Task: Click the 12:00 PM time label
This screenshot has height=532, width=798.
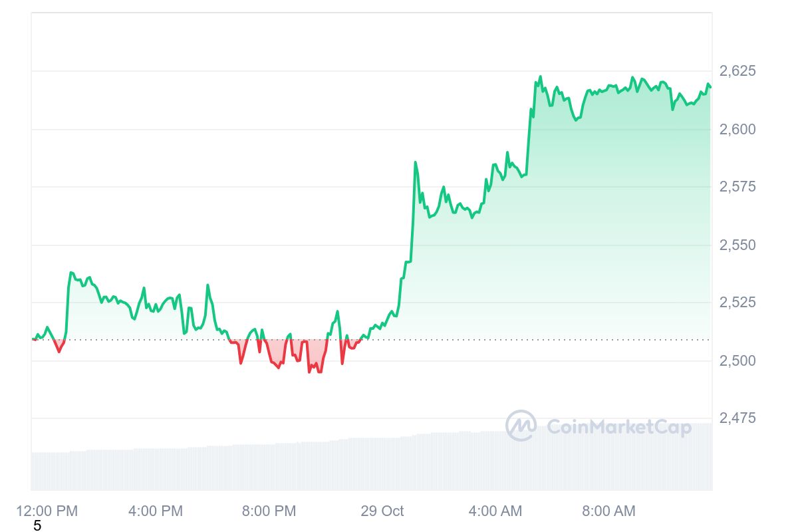Action: [x=47, y=511]
